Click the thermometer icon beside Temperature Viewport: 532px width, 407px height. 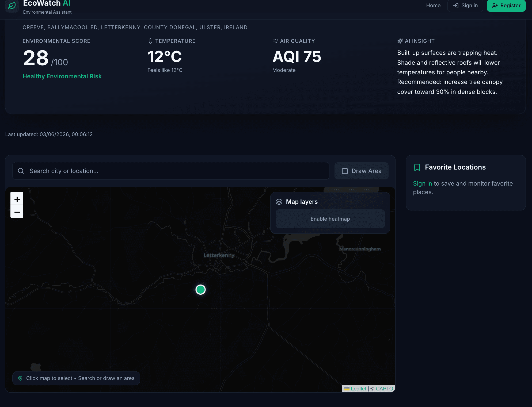coord(150,41)
